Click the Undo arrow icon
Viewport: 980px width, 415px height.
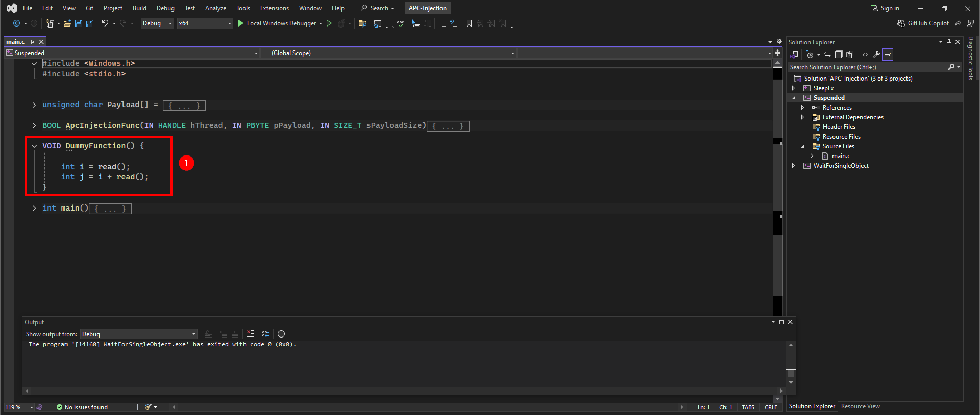coord(105,23)
